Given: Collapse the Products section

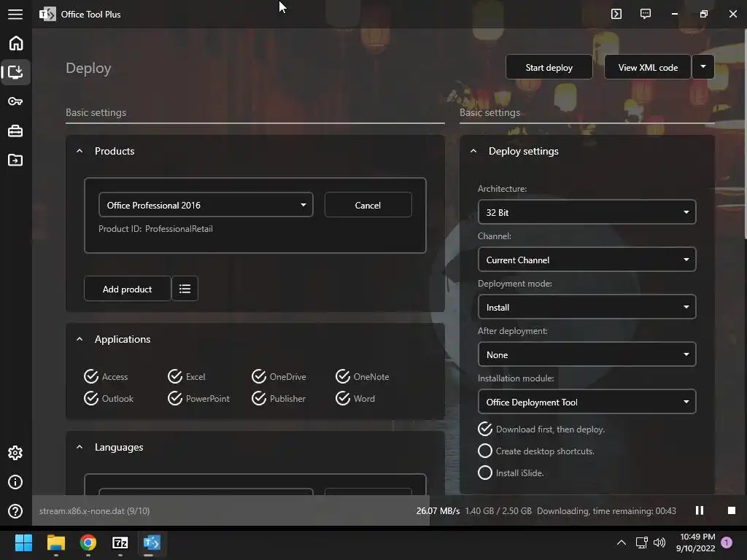Looking at the screenshot, I should 80,151.
